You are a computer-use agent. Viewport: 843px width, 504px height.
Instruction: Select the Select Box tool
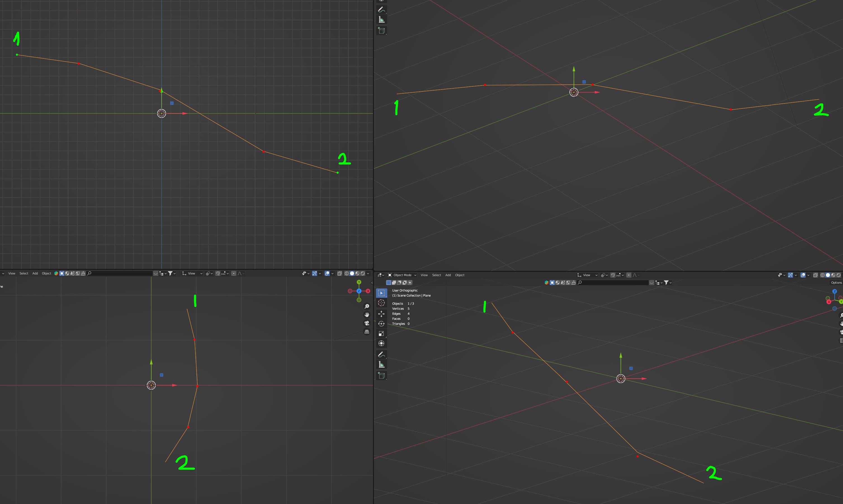click(381, 293)
